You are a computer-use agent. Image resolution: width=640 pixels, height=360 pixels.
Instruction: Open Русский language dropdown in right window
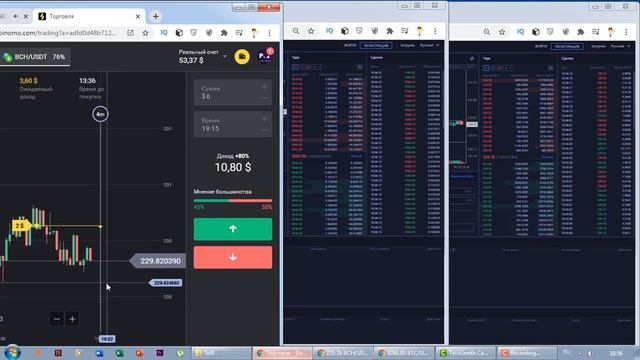[620, 46]
